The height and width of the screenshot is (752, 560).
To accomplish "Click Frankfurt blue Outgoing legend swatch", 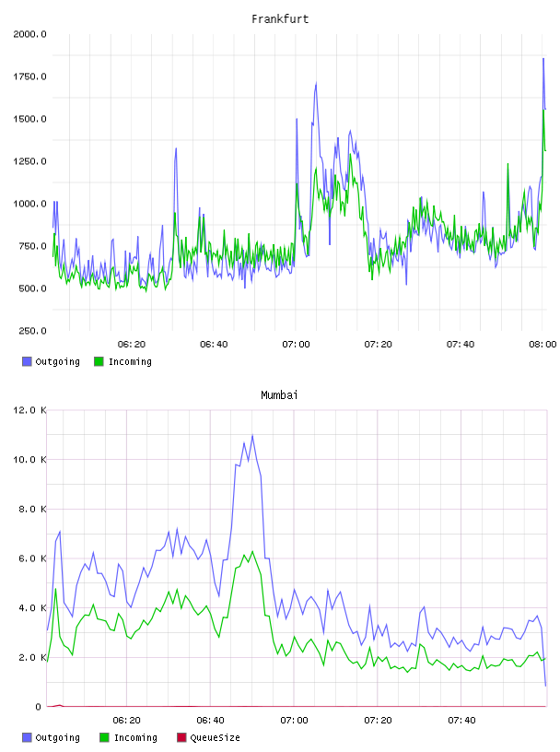I will [27, 361].
